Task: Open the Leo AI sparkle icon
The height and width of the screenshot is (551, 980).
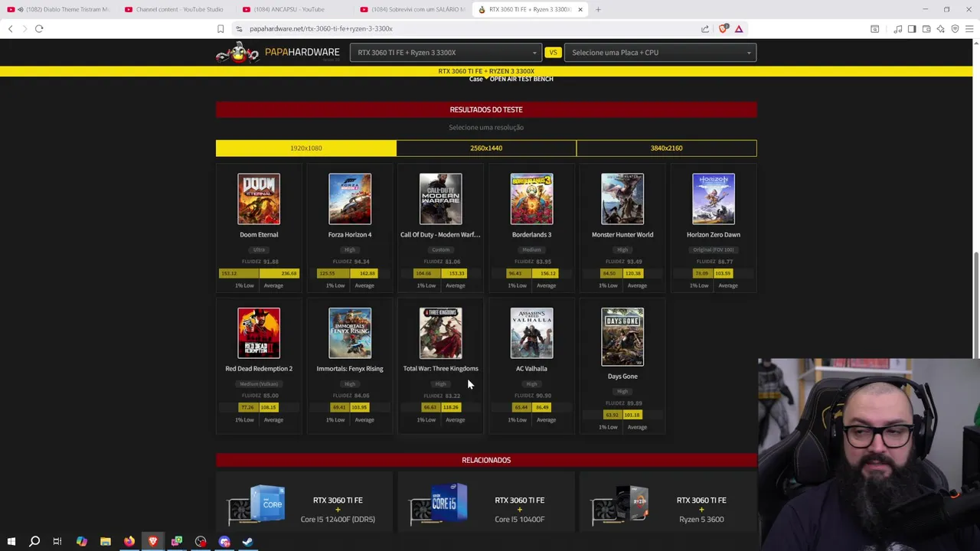Action: (941, 28)
